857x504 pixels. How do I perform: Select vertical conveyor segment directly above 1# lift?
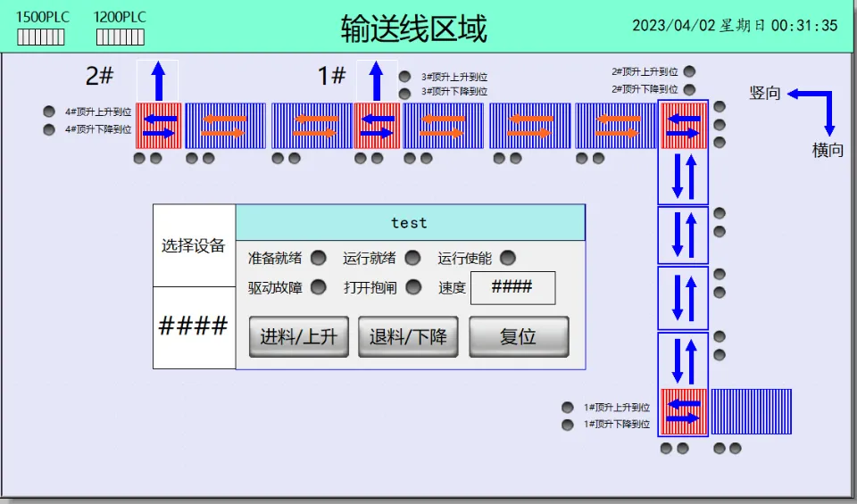pyautogui.click(x=683, y=360)
